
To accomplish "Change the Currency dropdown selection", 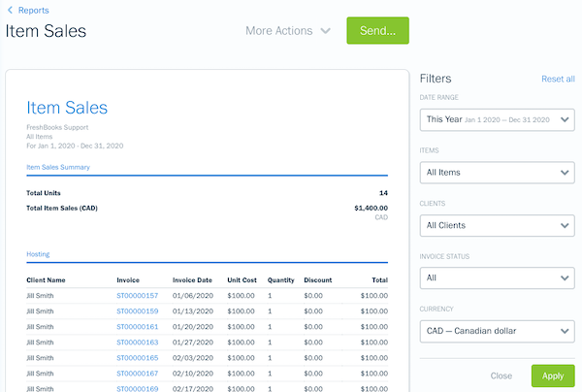I will pyautogui.click(x=498, y=331).
